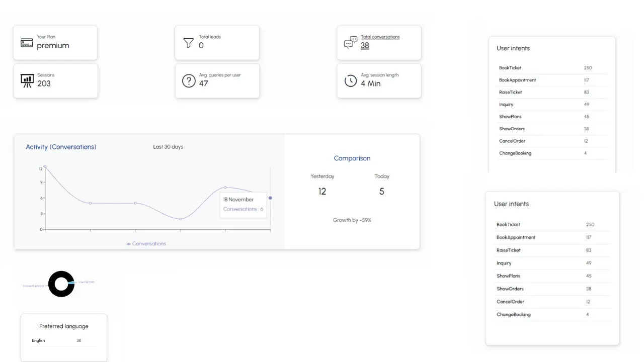Select ShowPlans row in lower intents list
Viewport: 644px width, 362px height.
pyautogui.click(x=552, y=276)
